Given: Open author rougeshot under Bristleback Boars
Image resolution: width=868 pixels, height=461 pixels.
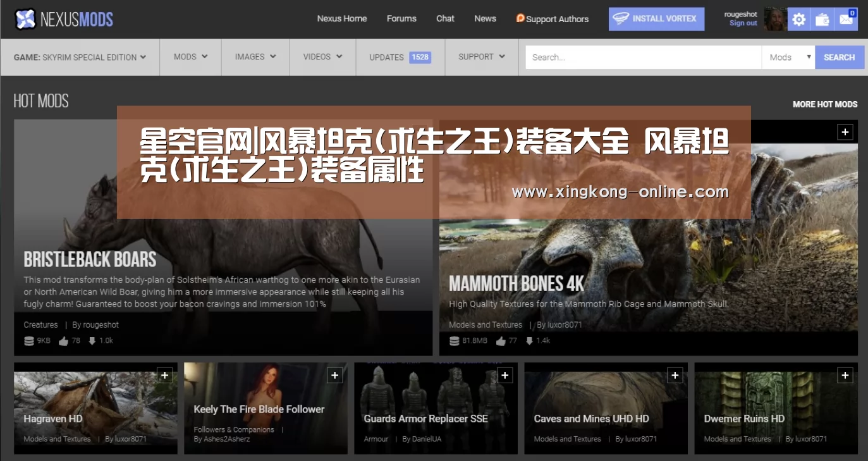Looking at the screenshot, I should 101,325.
